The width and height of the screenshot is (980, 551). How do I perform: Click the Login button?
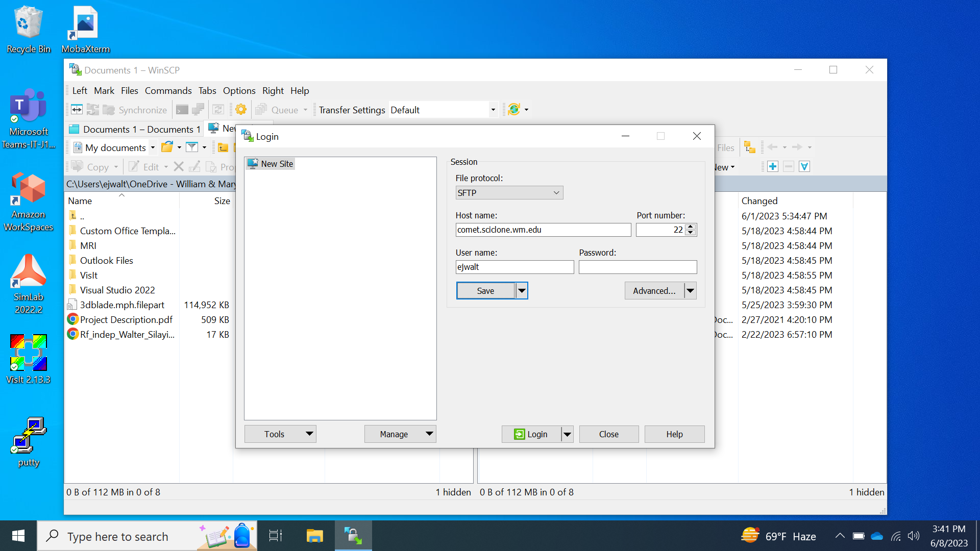531,434
